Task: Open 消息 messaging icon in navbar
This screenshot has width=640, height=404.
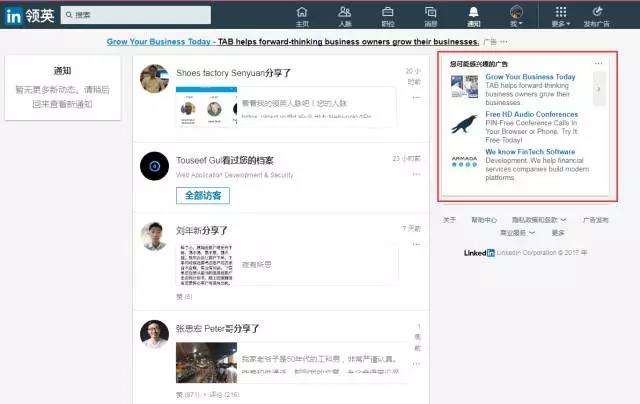Action: pyautogui.click(x=431, y=16)
